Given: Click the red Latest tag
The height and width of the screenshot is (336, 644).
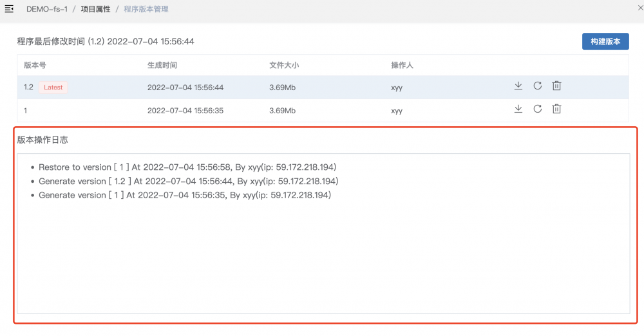Looking at the screenshot, I should pos(53,88).
